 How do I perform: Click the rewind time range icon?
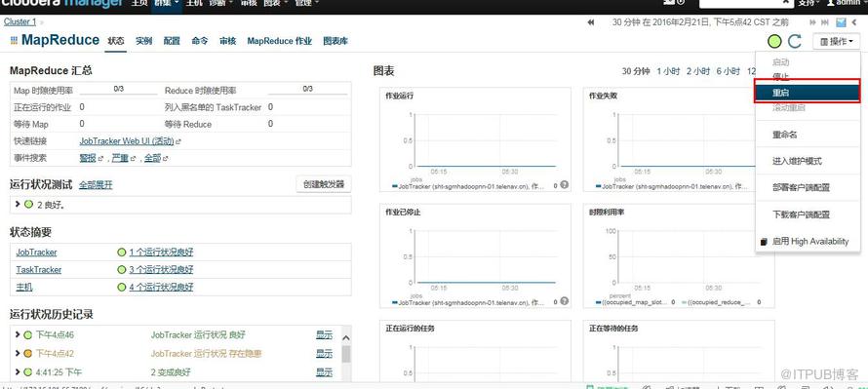pos(591,22)
